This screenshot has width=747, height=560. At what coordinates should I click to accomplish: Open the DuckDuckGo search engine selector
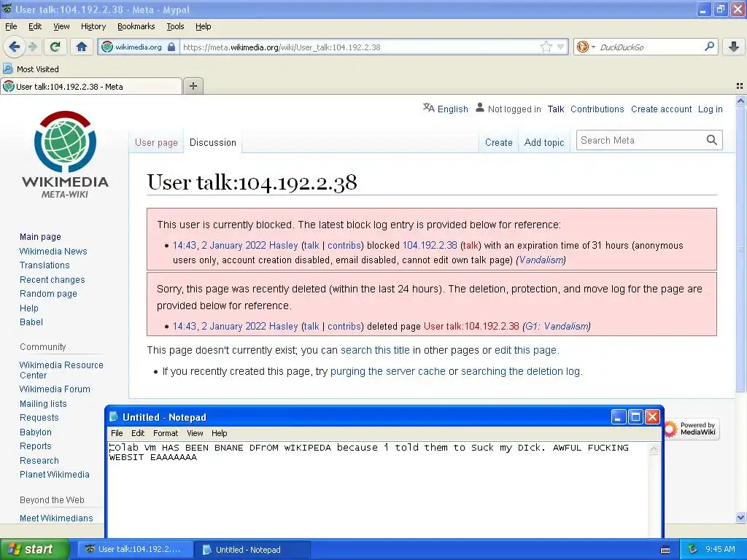(x=586, y=47)
